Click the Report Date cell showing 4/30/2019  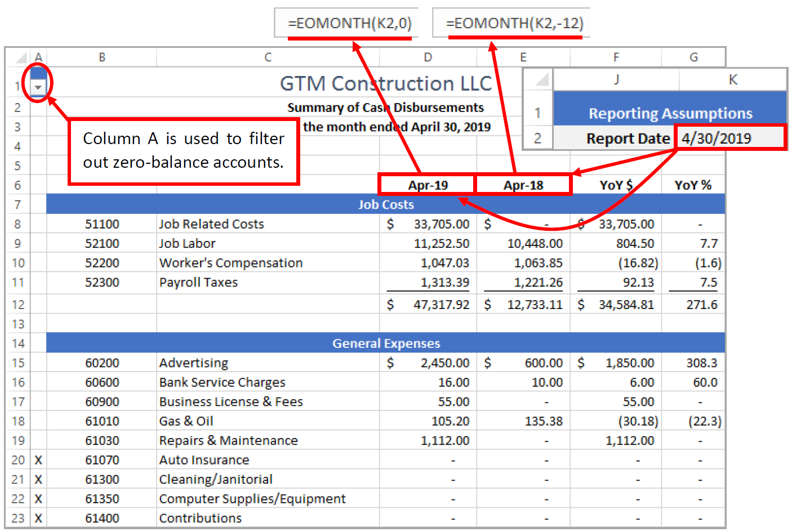click(730, 137)
